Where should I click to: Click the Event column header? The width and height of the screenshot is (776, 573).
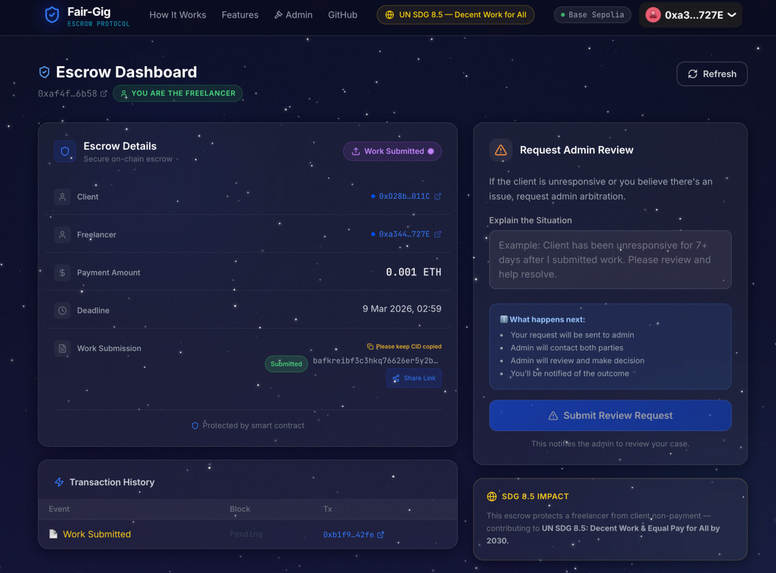[x=59, y=509]
